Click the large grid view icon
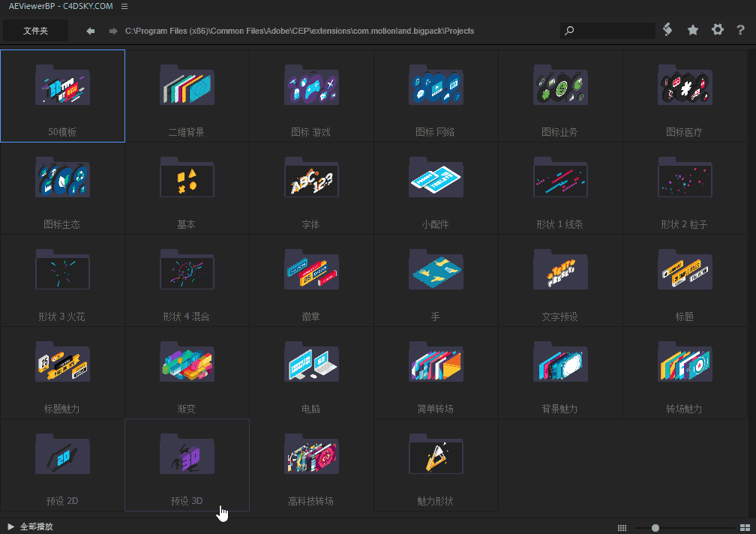The width and height of the screenshot is (756, 534). point(745,528)
